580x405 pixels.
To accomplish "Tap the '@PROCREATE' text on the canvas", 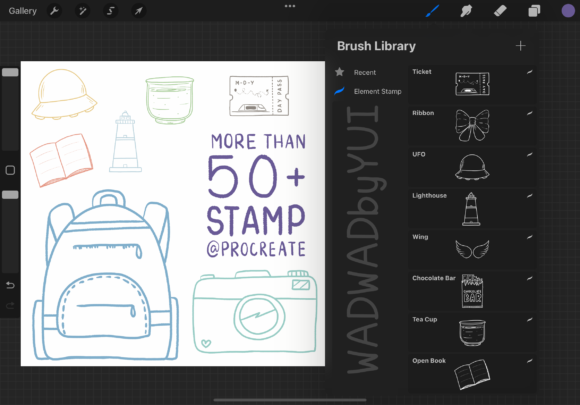I will tap(256, 249).
